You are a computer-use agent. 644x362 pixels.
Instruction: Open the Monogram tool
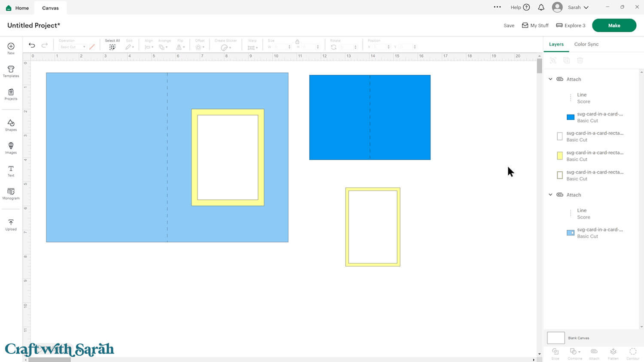pyautogui.click(x=11, y=194)
